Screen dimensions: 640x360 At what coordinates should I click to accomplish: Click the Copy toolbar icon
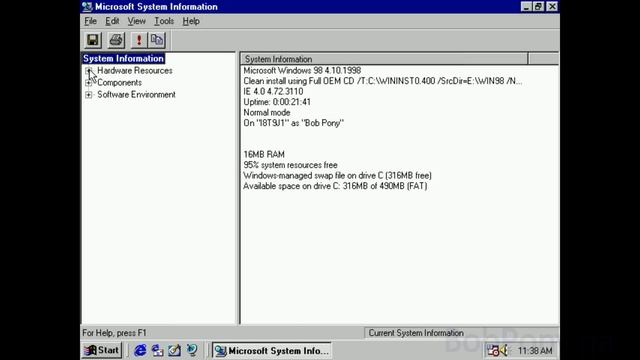point(157,40)
